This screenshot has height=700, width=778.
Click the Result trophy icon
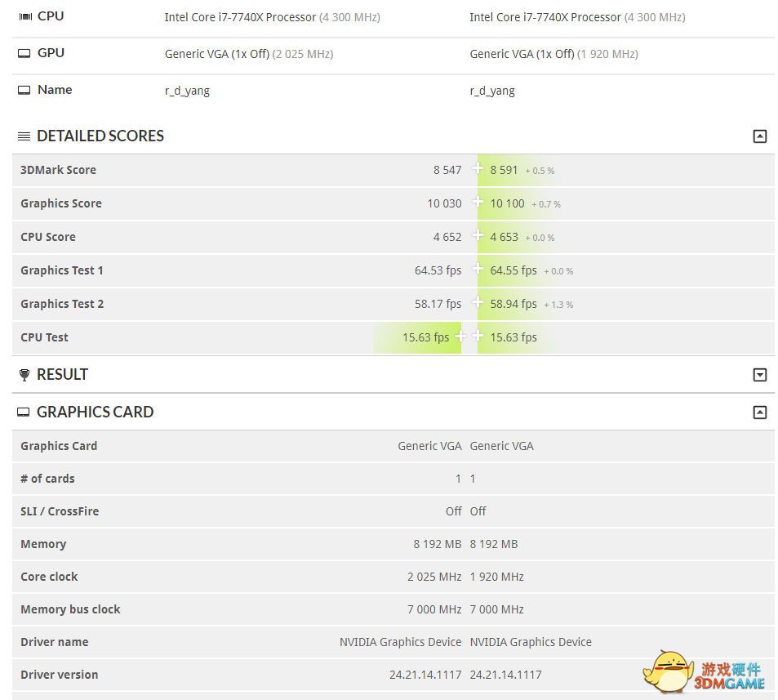pos(24,375)
